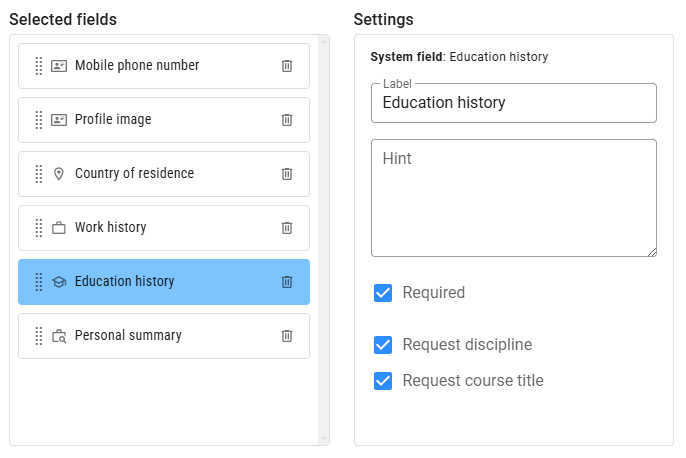Click the scroll down arrow in list
This screenshot has height=458, width=686.
click(323, 438)
